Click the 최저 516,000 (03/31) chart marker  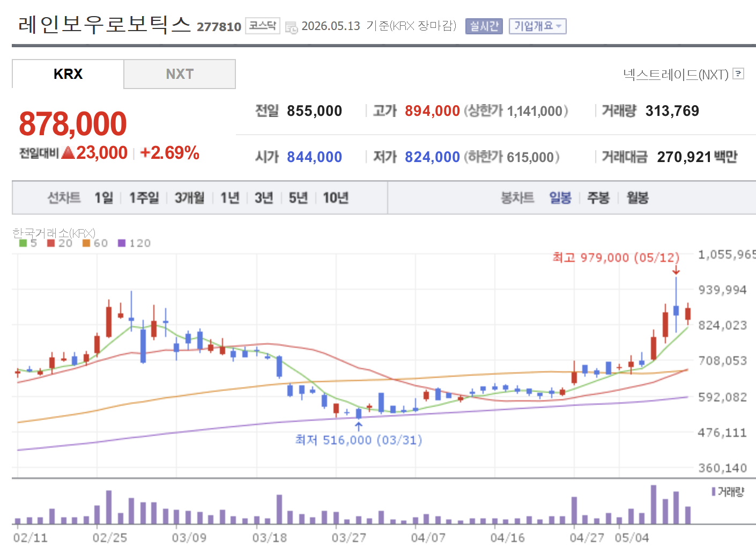point(359,440)
